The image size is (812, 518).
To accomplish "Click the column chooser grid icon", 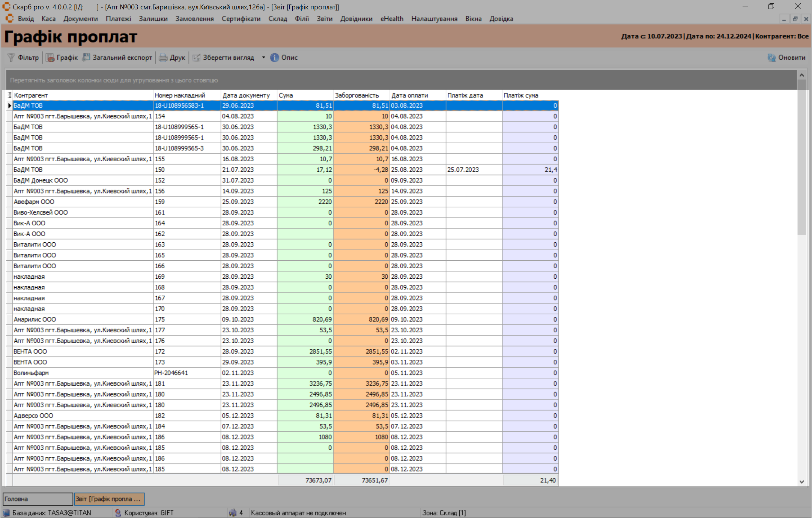I will click(9, 95).
